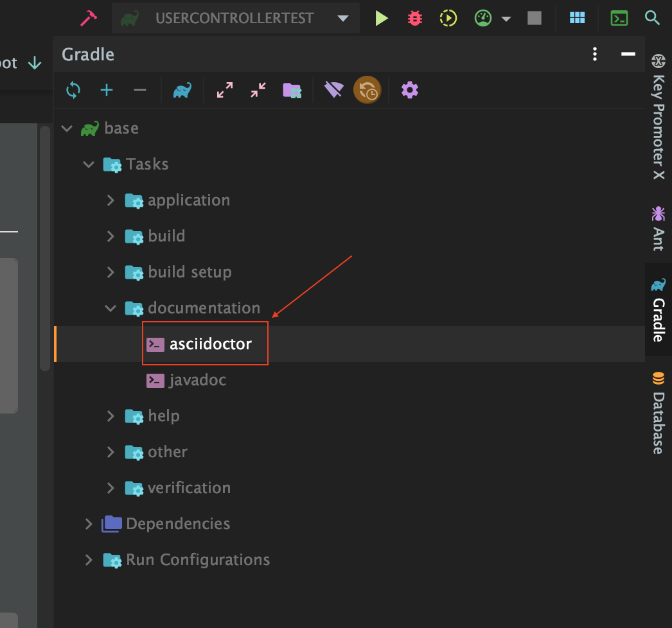This screenshot has height=628, width=672.
Task: Open the blue grid layout icon
Action: click(x=577, y=17)
